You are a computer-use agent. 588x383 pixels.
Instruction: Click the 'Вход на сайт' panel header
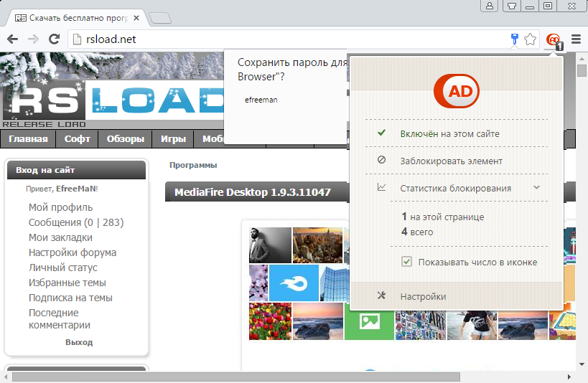click(x=76, y=170)
